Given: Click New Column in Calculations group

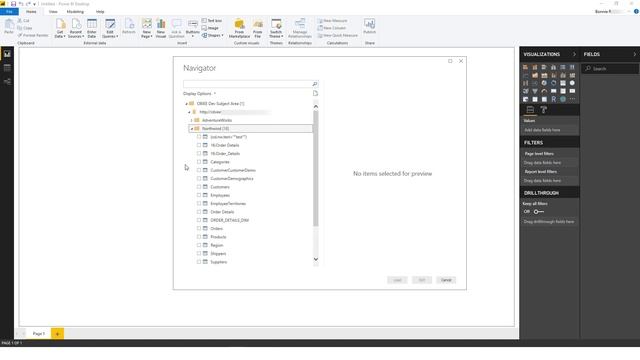Looking at the screenshot, I should pyautogui.click(x=332, y=28).
